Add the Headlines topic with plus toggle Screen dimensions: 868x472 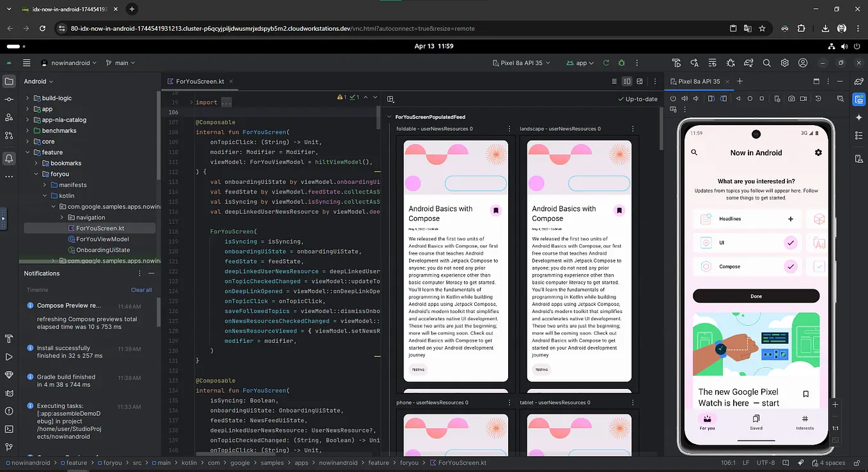point(791,218)
